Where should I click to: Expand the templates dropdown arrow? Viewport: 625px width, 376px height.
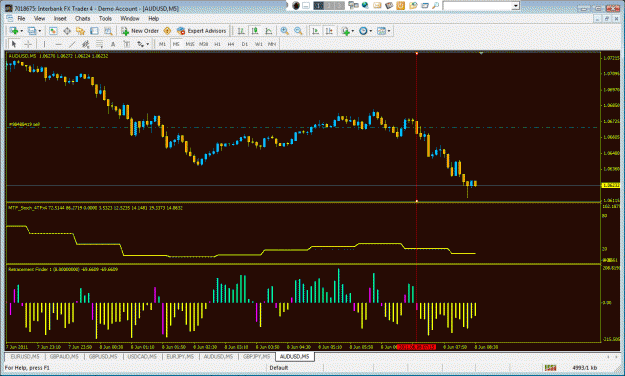389,31
